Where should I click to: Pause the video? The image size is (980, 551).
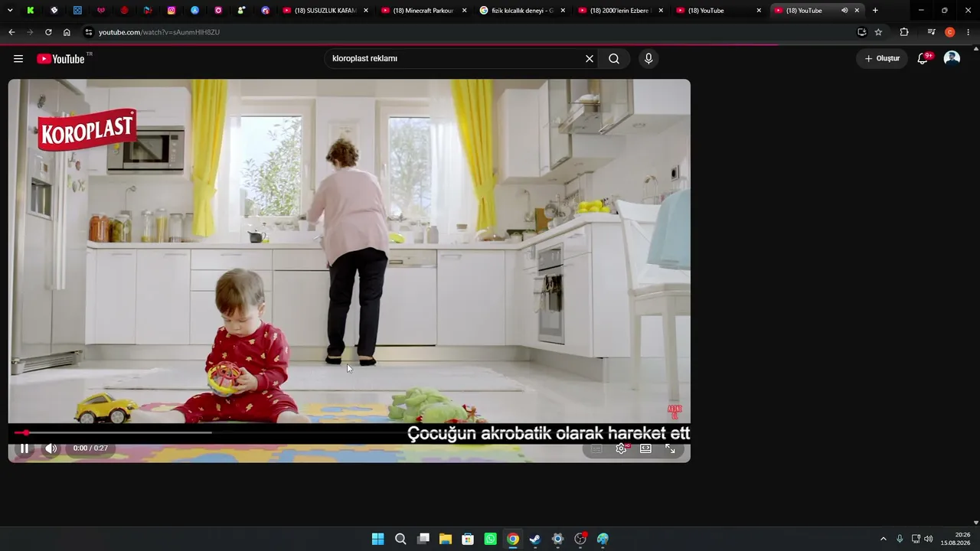pyautogui.click(x=24, y=448)
